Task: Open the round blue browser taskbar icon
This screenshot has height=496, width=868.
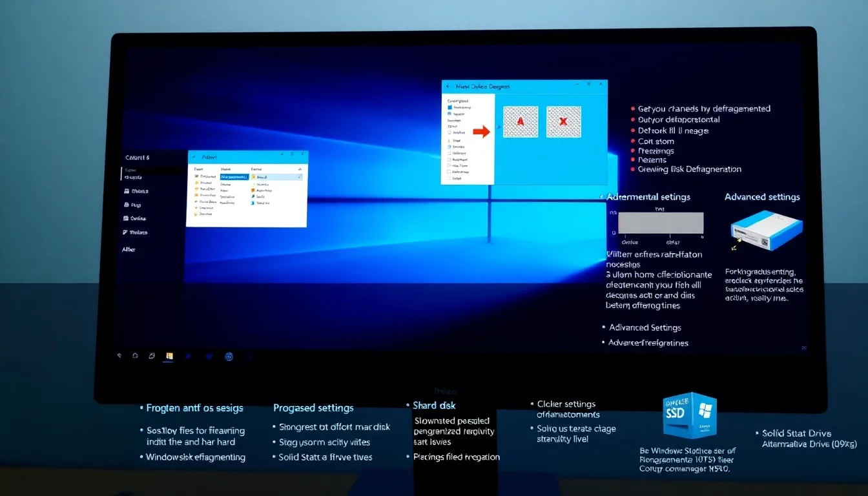Action: click(229, 356)
